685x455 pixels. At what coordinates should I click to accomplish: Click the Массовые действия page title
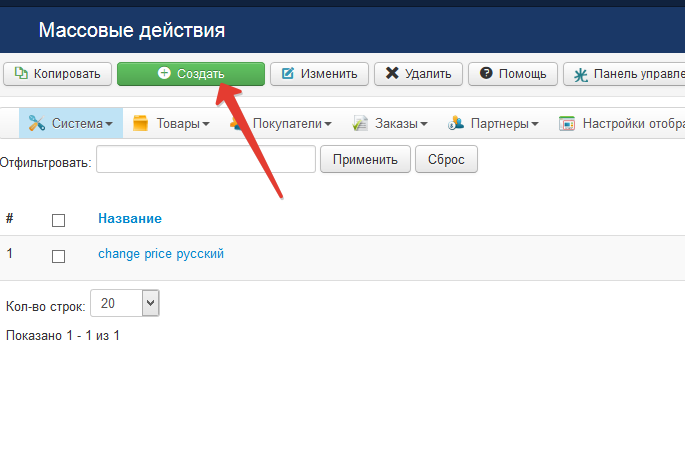pyautogui.click(x=132, y=30)
